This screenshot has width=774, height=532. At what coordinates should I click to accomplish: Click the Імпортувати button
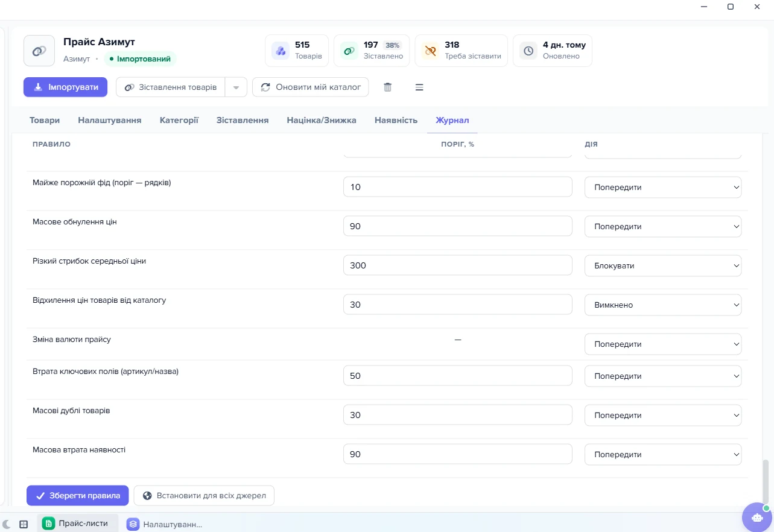pos(66,87)
